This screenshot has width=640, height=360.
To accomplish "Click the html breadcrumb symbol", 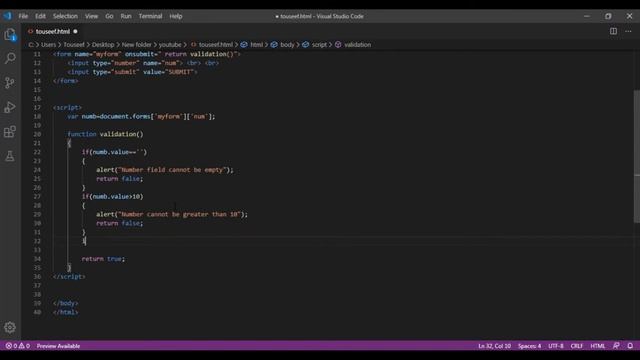I will pos(252,45).
